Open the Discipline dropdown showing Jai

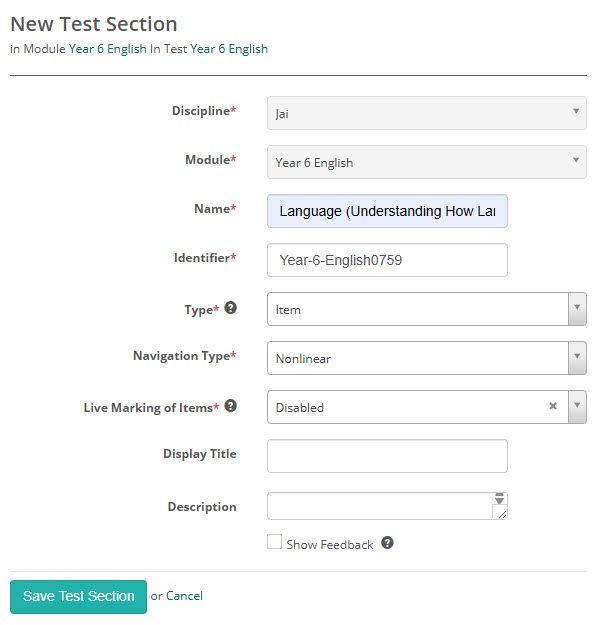(426, 113)
